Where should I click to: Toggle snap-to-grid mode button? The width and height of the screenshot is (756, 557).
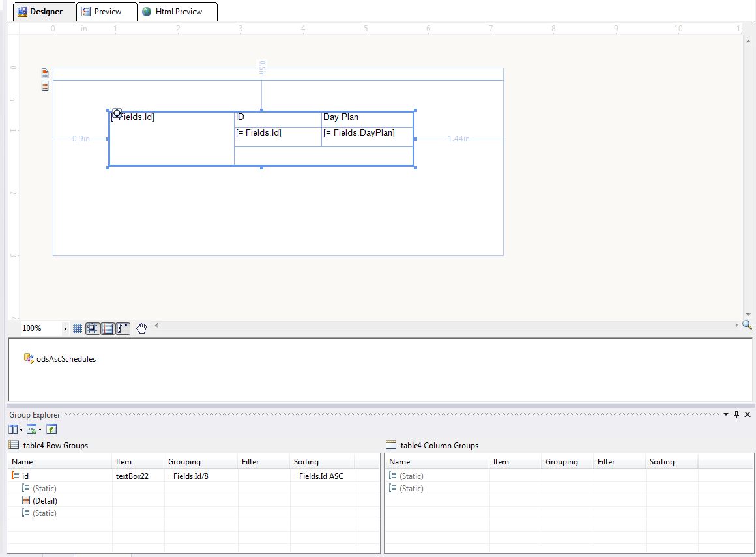[x=93, y=328]
